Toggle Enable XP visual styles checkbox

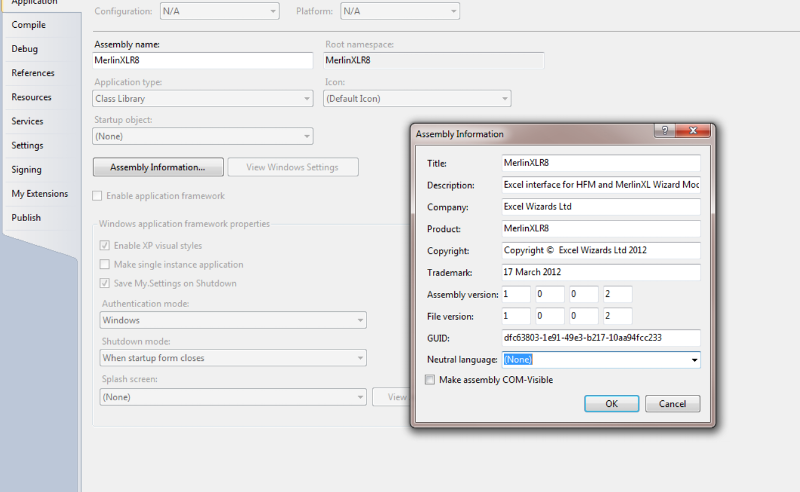pos(105,245)
